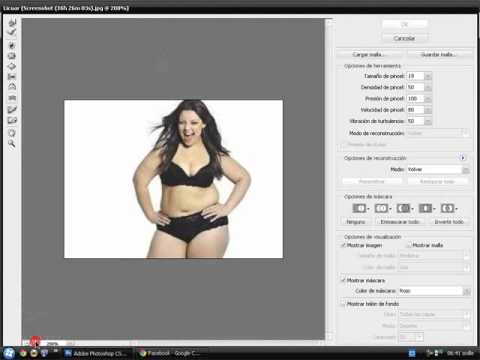Click the Ninguna mask button
The image size is (480, 360).
[x=356, y=222]
